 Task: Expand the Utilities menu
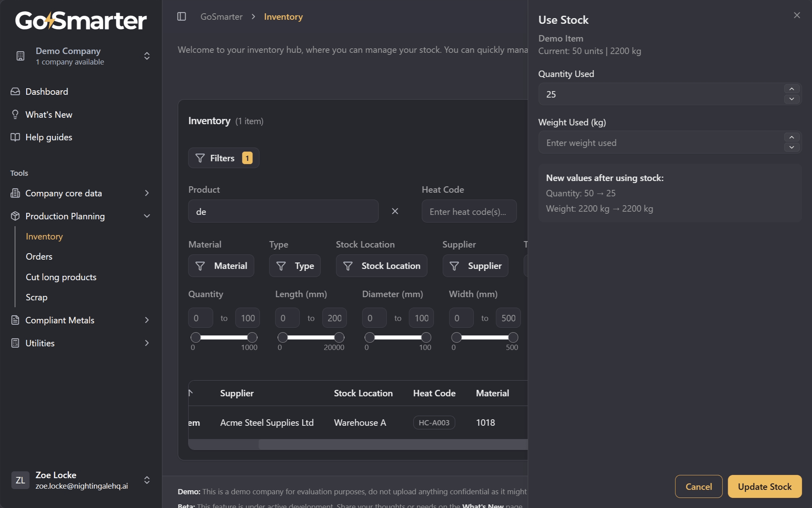coord(81,343)
